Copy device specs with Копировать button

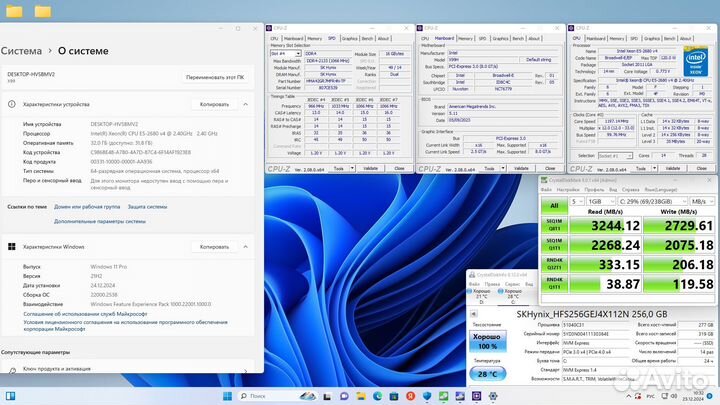point(214,104)
